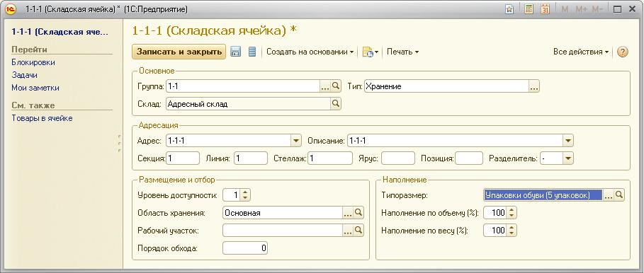Click ellipsis select button of Тип field
This screenshot has width=644, height=273.
tap(533, 86)
